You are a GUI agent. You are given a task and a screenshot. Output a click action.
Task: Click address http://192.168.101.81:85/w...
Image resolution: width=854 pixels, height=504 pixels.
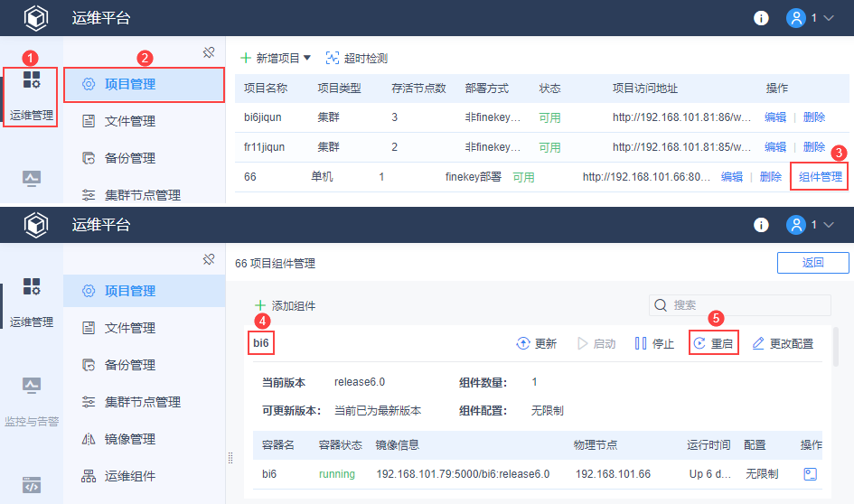point(681,147)
